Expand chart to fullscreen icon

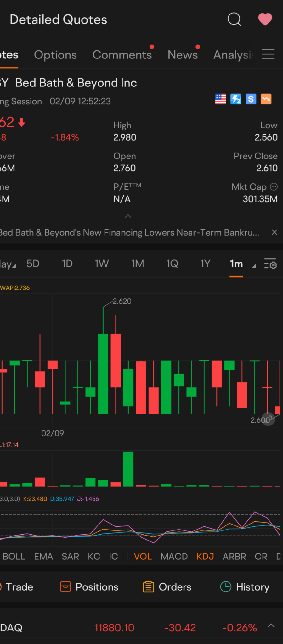(x=269, y=419)
